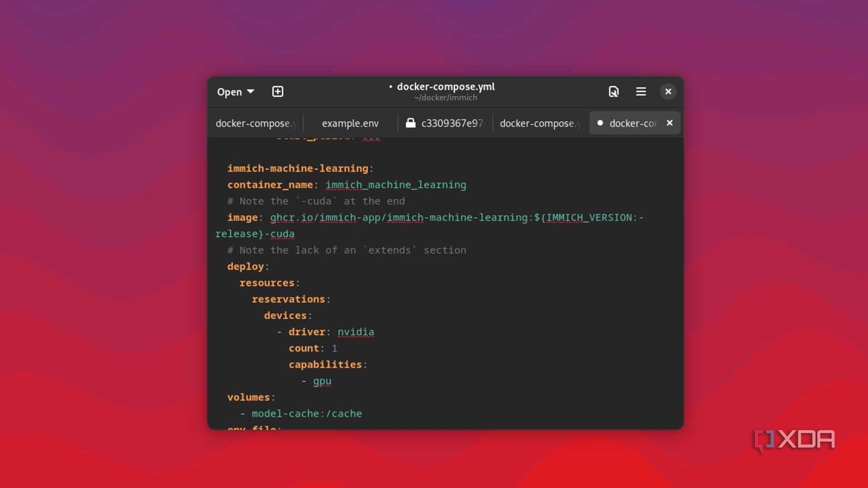Screen dimensions: 868x488
Task: Switch to the example.env tab
Action: pos(350,123)
